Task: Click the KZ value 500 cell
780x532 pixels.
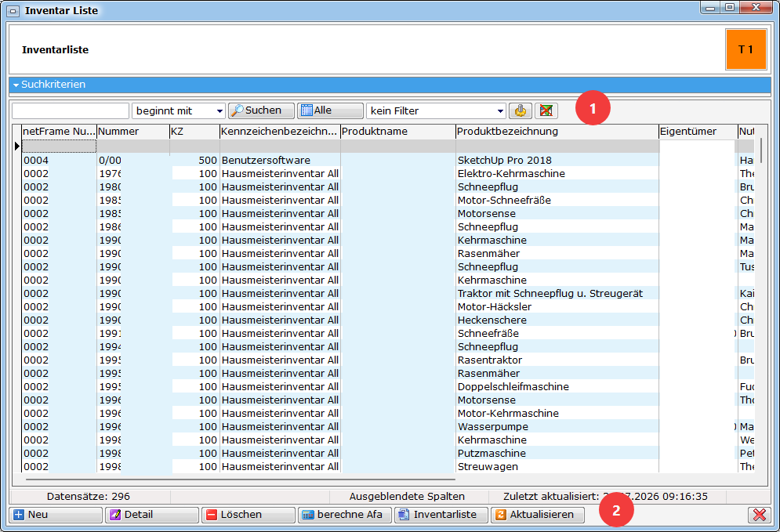Action: tap(194, 160)
